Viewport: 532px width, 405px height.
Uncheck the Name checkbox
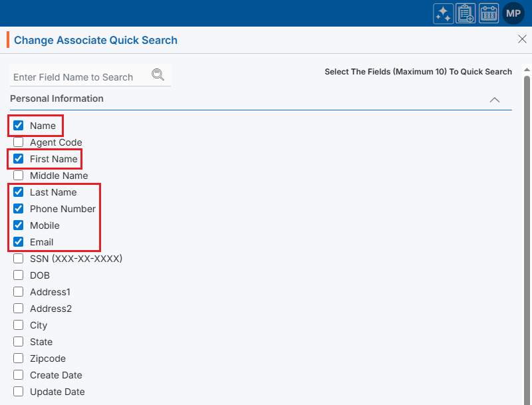pos(19,126)
